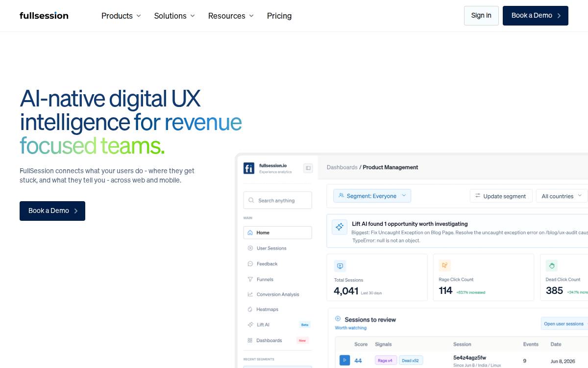Click the Total Sessions monitor icon
588x368 pixels.
(340, 266)
